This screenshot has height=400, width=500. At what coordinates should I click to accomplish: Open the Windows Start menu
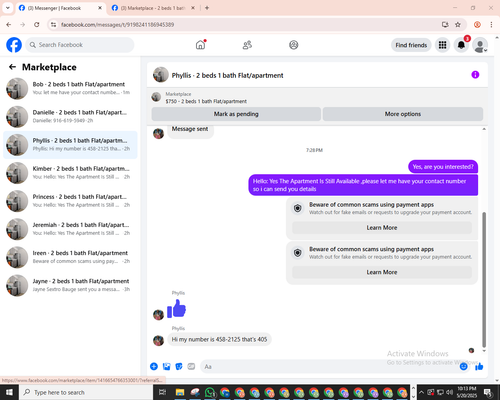pos(9,392)
